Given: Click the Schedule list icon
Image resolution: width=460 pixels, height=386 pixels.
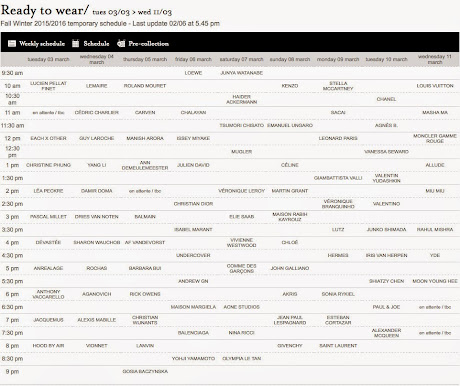Looking at the screenshot, I should 76,43.
